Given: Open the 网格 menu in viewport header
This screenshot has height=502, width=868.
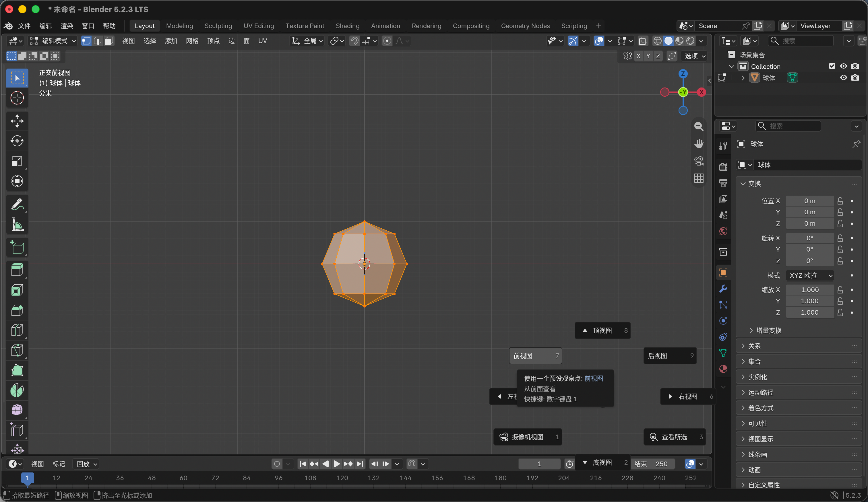Looking at the screenshot, I should [192, 41].
